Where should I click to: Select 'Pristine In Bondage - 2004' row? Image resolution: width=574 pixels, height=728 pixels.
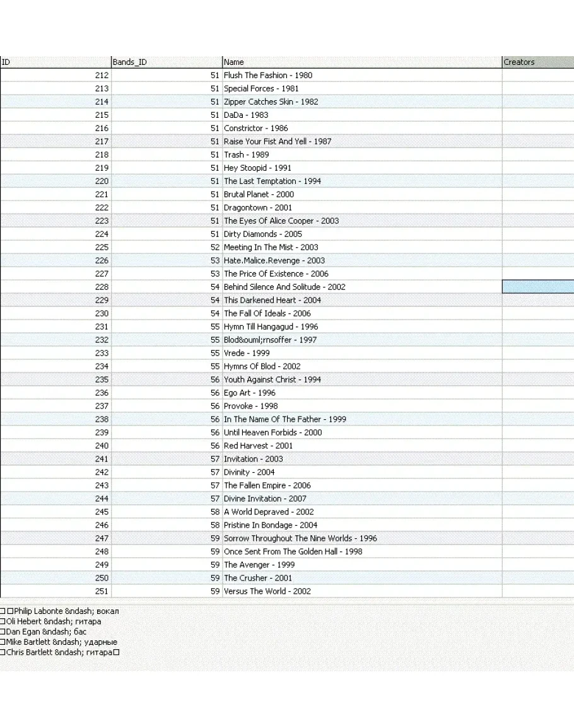pos(271,525)
